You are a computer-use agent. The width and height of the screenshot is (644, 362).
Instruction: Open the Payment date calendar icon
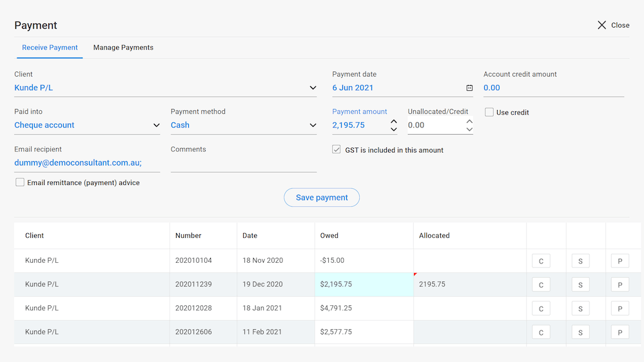[x=469, y=88]
